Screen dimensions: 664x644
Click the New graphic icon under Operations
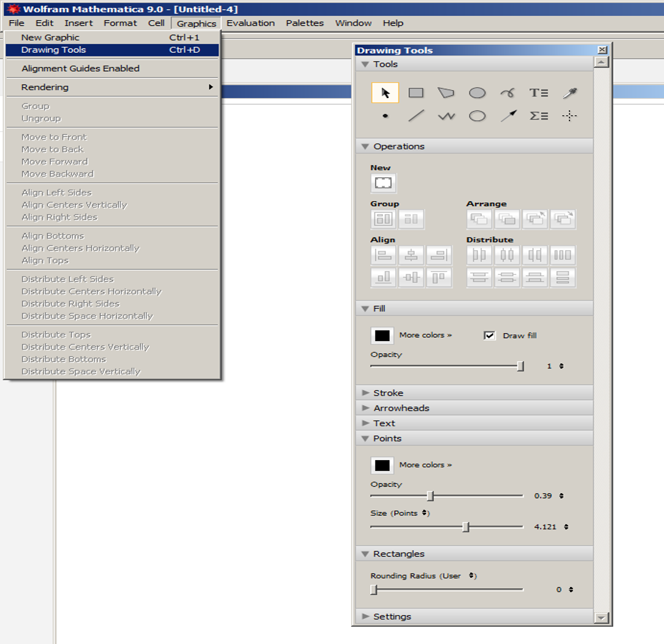[x=383, y=183]
